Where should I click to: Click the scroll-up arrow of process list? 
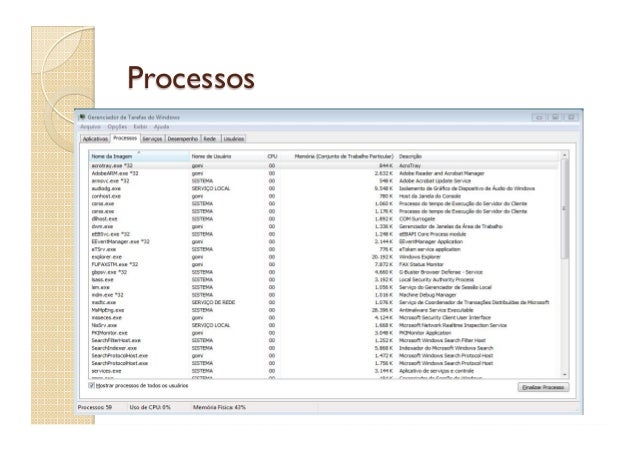pyautogui.click(x=564, y=155)
